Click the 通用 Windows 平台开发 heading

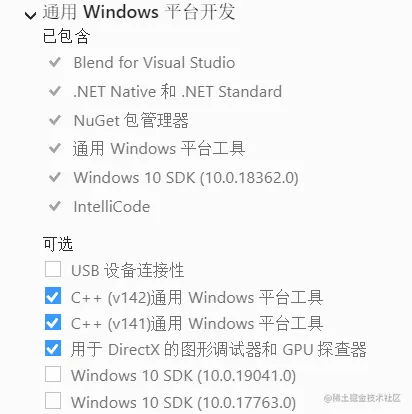tap(139, 12)
